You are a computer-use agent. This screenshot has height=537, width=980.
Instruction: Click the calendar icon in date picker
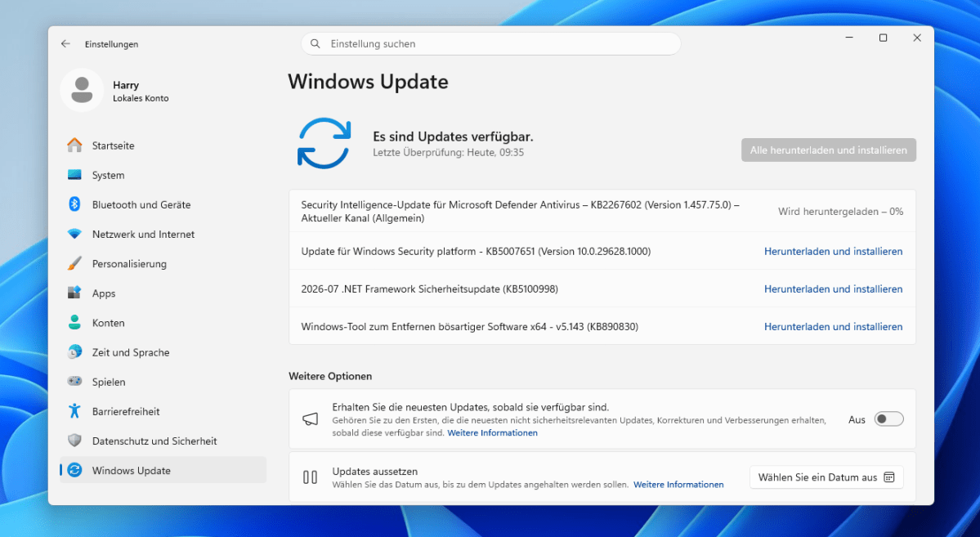pos(888,477)
